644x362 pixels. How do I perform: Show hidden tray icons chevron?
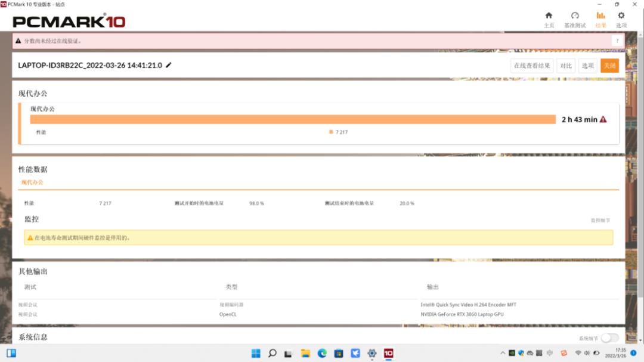[x=502, y=353]
